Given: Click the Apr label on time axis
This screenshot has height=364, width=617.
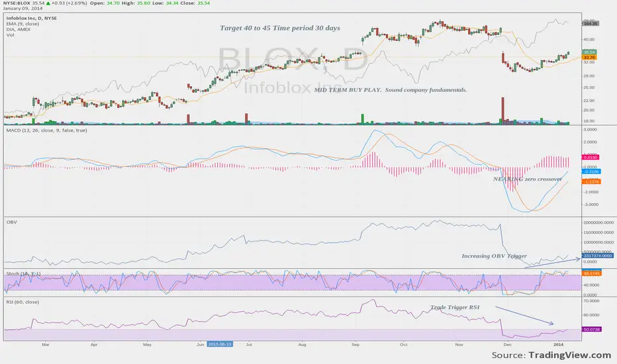Looking at the screenshot, I should [x=94, y=345].
